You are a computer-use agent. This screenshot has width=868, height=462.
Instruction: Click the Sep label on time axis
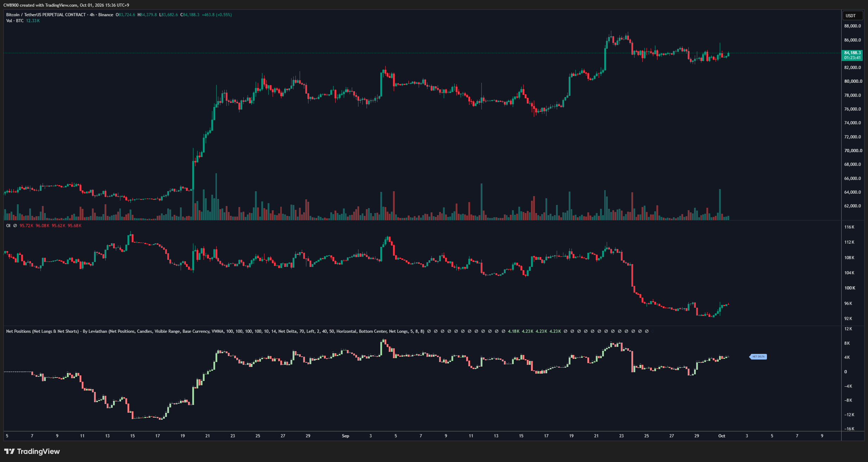(345, 436)
